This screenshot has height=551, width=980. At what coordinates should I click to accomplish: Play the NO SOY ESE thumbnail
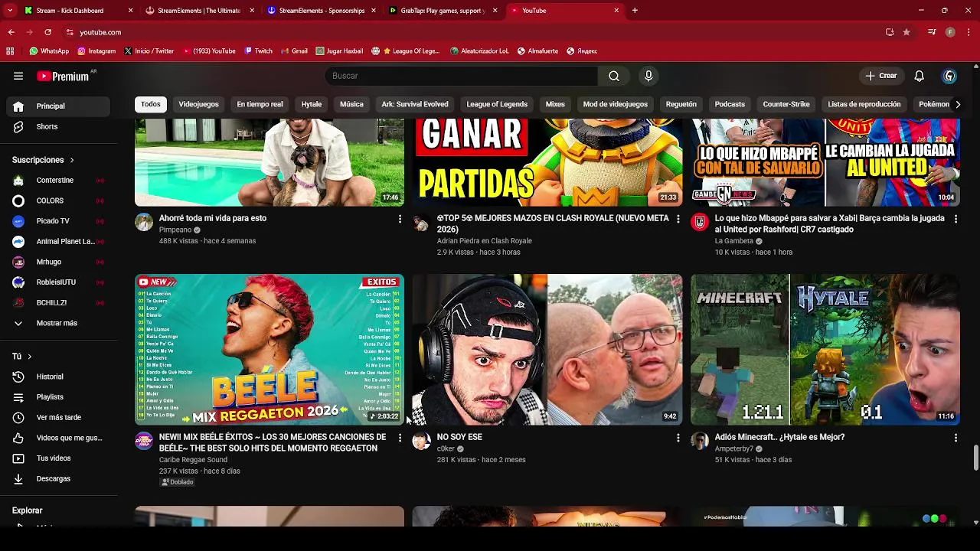547,349
